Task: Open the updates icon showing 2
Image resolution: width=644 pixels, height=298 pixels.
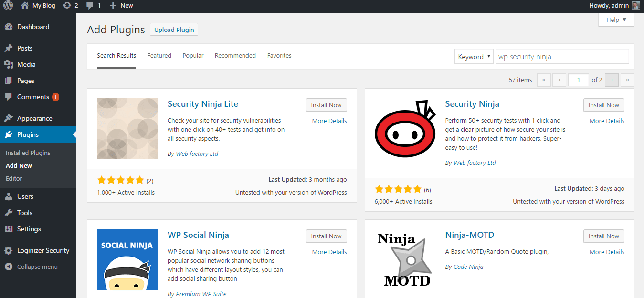Action: point(67,6)
